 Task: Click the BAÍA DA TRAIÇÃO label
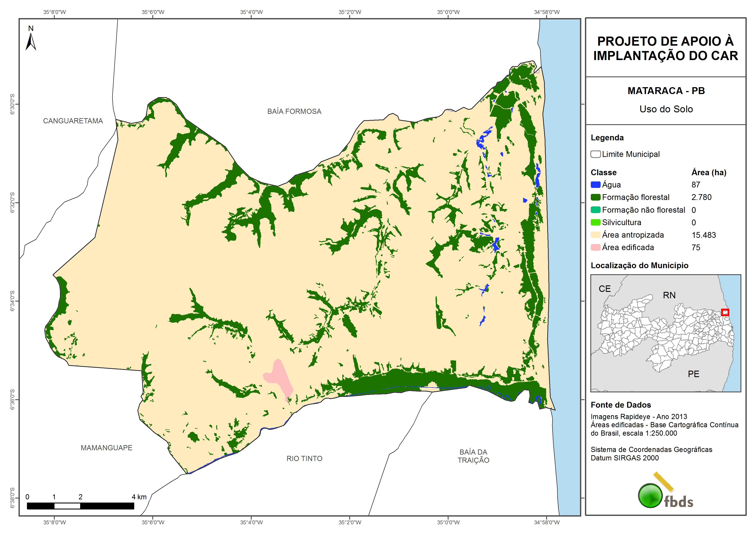point(473,456)
